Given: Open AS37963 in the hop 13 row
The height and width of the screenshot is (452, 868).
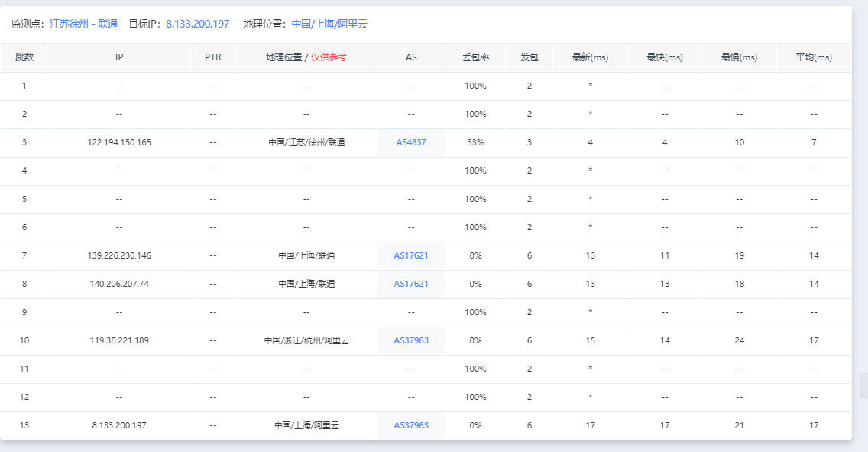Looking at the screenshot, I should pos(411,425).
